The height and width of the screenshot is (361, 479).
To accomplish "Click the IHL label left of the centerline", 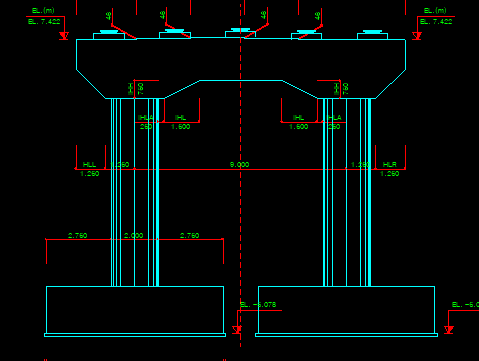I will pyautogui.click(x=180, y=118).
